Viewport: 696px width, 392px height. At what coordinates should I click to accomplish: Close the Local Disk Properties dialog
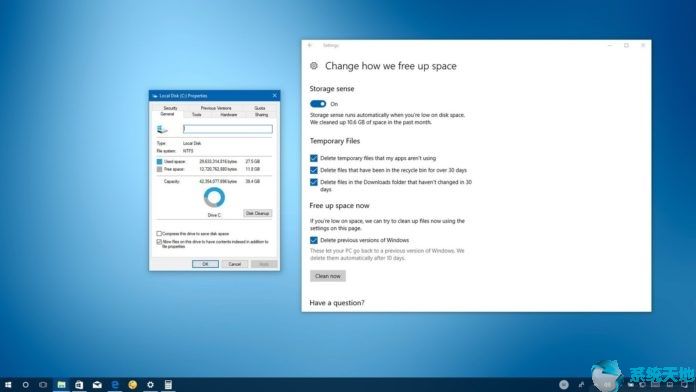pyautogui.click(x=274, y=95)
